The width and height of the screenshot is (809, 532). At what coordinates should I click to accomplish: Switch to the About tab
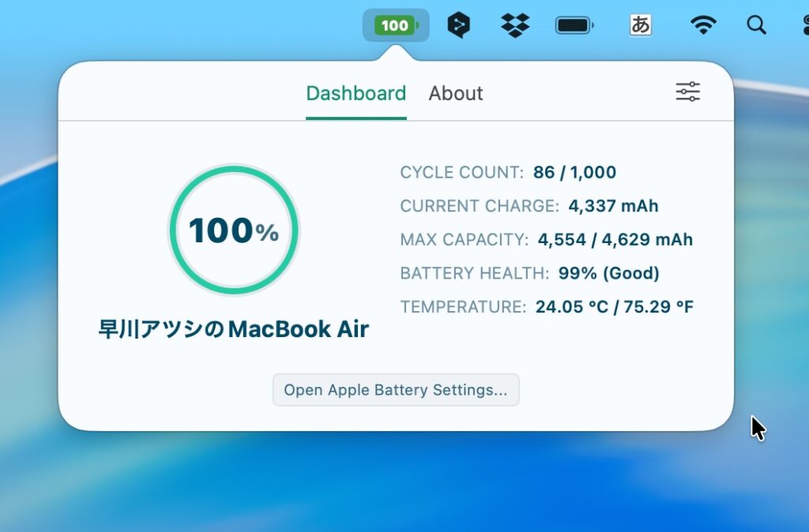pyautogui.click(x=456, y=93)
